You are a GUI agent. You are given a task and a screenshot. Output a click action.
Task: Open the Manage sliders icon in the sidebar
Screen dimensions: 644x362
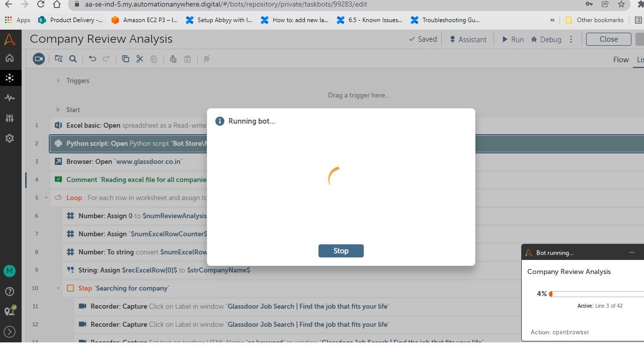pyautogui.click(x=10, y=118)
